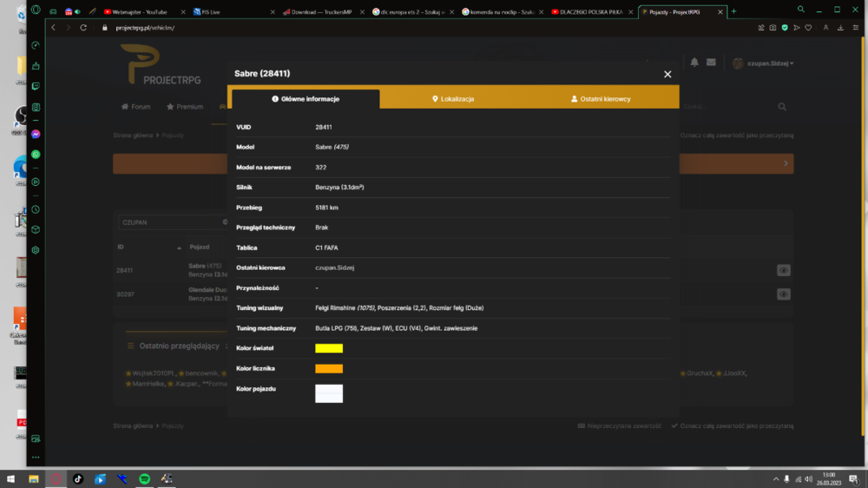
Task: Click the white Kolor pojazdu swatch
Action: tap(329, 393)
